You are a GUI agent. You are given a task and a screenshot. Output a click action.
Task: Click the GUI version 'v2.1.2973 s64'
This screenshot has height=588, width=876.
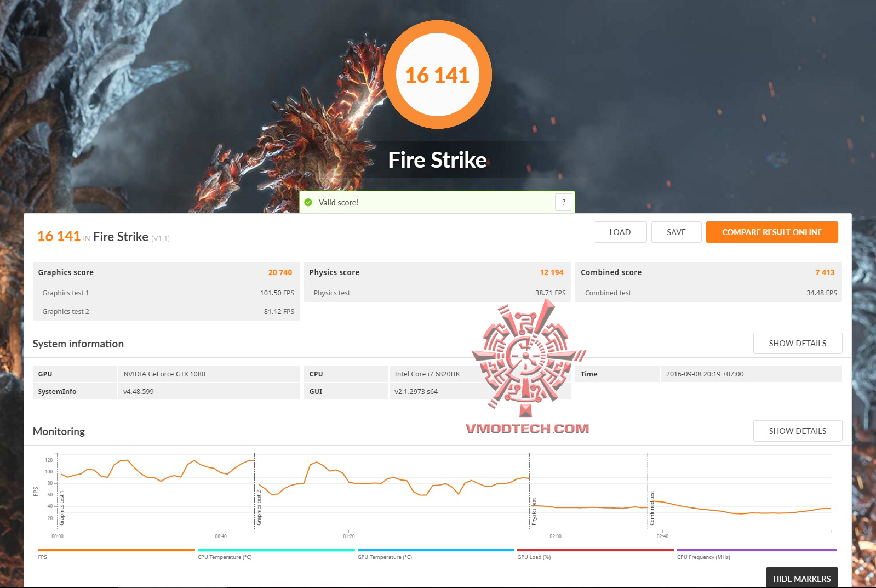416,392
